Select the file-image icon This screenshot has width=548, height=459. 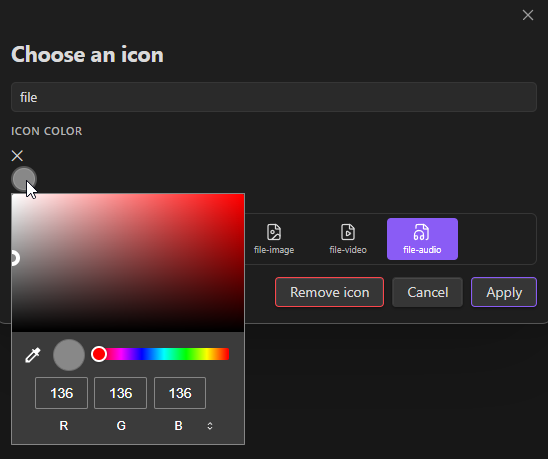[274, 239]
